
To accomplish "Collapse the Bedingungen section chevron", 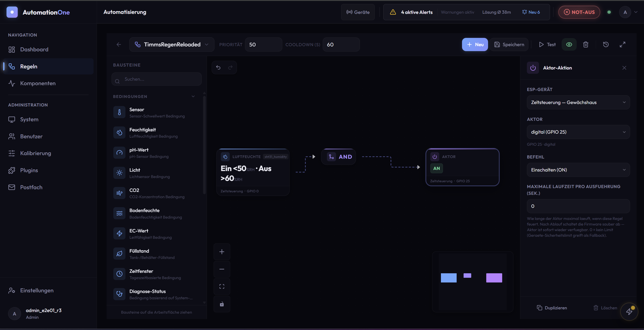I will [193, 96].
